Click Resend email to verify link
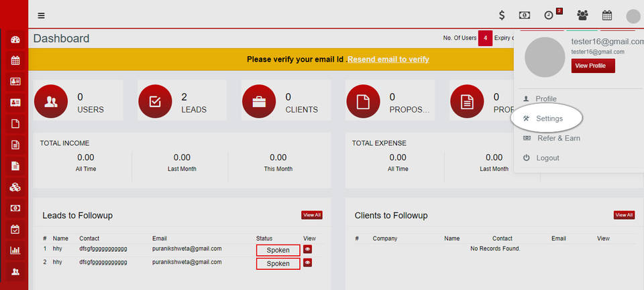 click(x=388, y=59)
